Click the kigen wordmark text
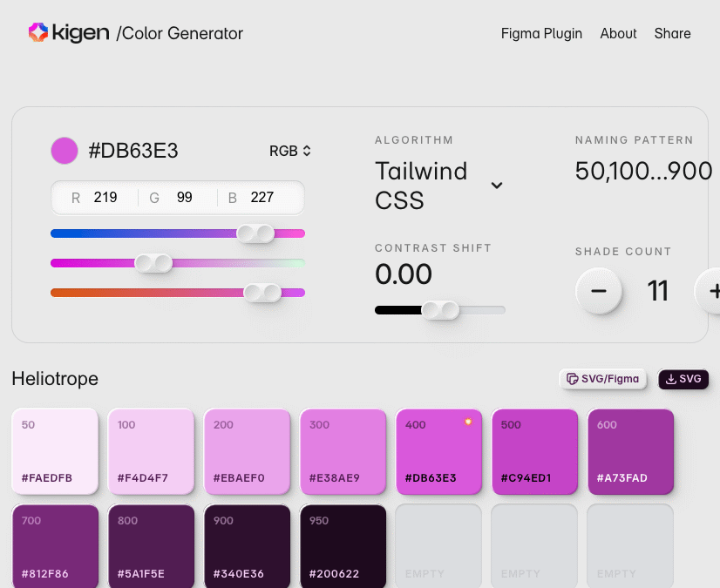The image size is (720, 588). tap(81, 32)
